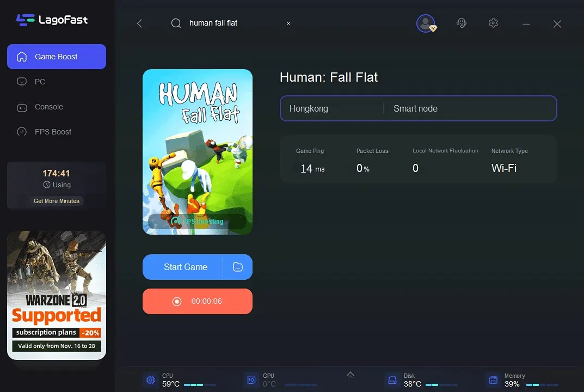Click the Disk usage bar

442,385
